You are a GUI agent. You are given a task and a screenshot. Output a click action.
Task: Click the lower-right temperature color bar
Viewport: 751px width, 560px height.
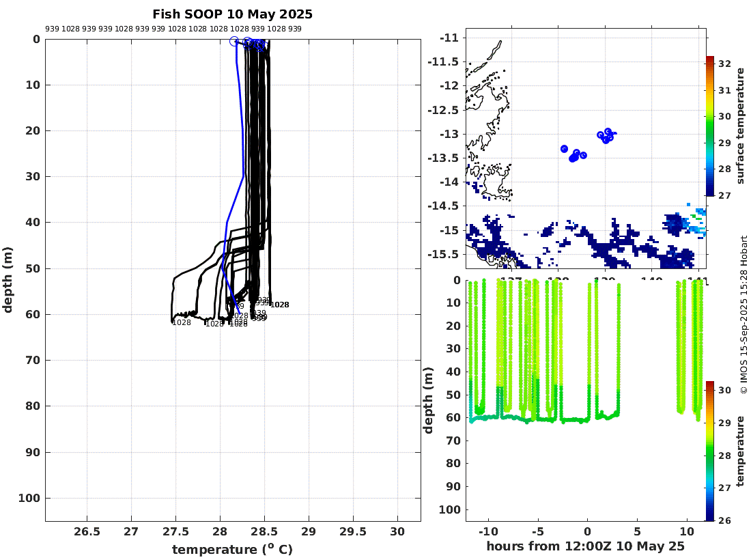(x=710, y=451)
